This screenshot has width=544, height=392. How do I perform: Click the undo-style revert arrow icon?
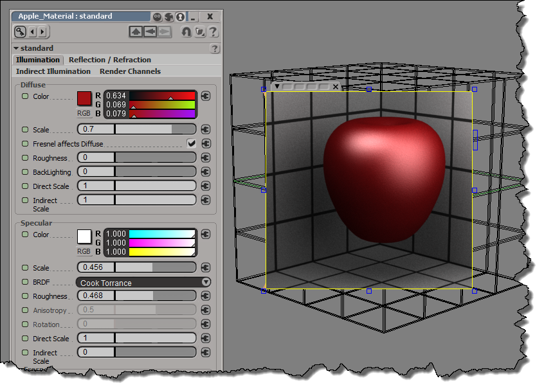coord(186,31)
